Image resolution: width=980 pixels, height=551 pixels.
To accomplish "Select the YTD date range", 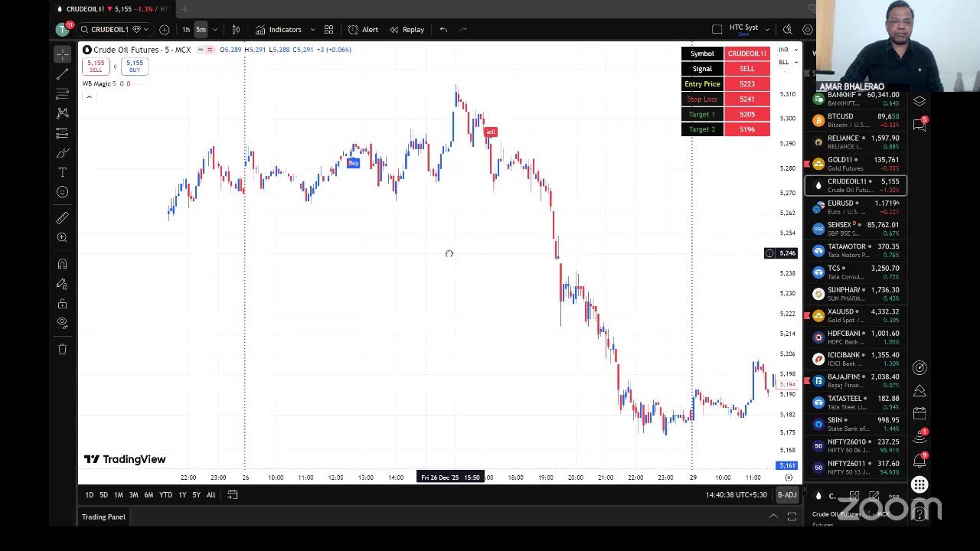I will click(165, 495).
